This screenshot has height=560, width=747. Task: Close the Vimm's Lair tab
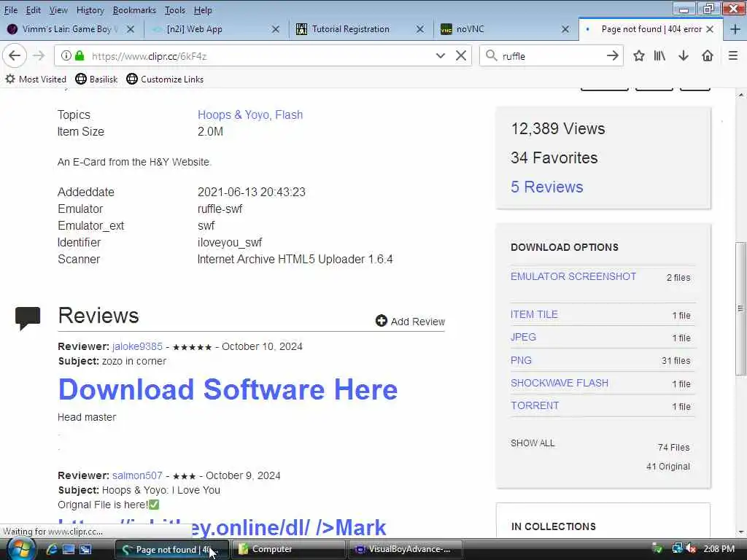[x=130, y=29]
